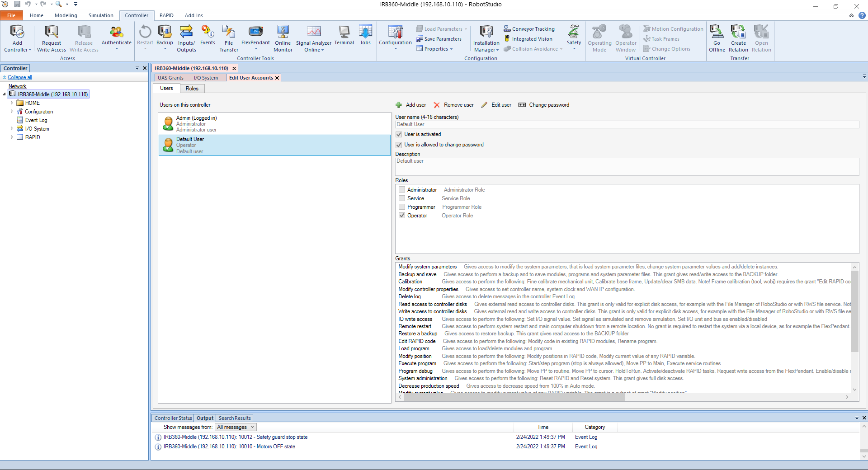
Task: Select the Default User entry
Action: (274, 145)
